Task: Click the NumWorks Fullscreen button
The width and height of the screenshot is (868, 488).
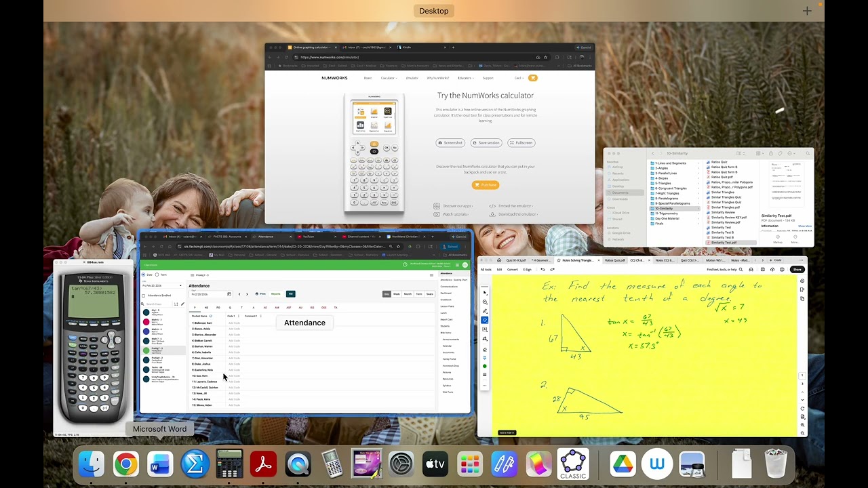Action: (x=521, y=143)
